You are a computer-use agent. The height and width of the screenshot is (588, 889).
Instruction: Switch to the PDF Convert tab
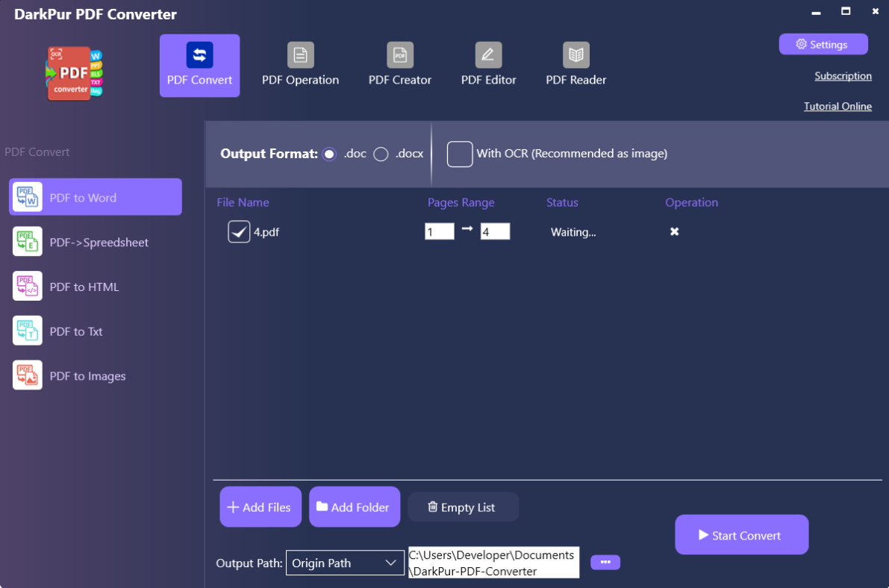199,66
